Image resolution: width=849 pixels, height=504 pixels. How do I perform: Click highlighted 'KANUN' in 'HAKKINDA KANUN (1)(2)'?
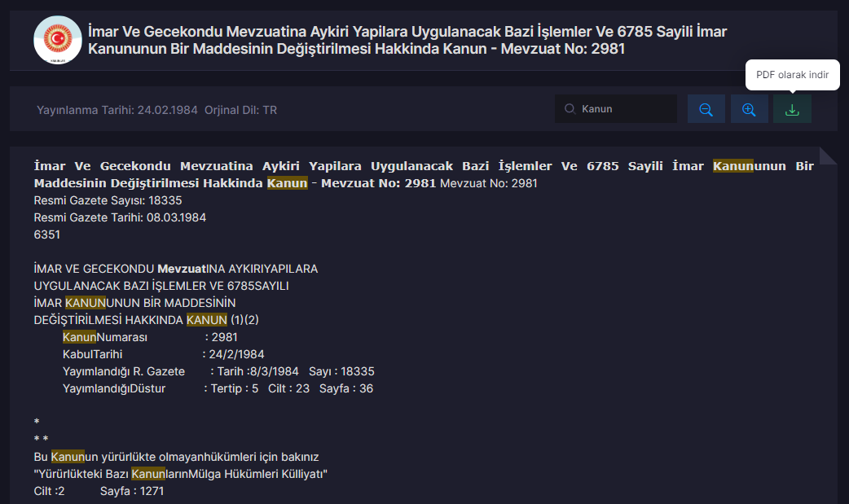pyautogui.click(x=206, y=320)
